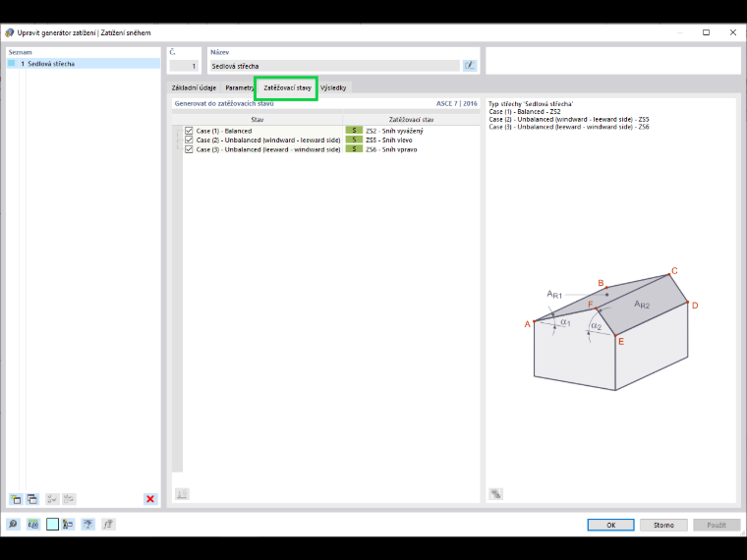Click the icon below the roof diagram
Screen dimensions: 747x560
[x=496, y=494]
